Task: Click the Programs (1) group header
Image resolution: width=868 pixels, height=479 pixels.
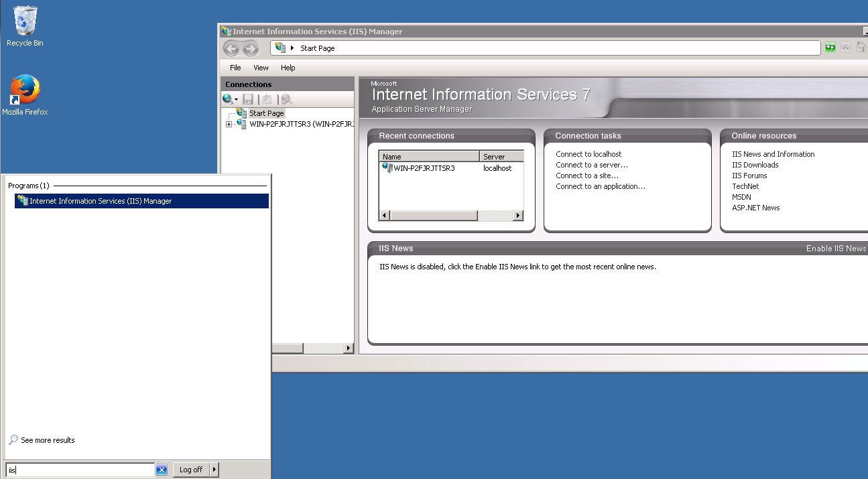Action: click(29, 186)
